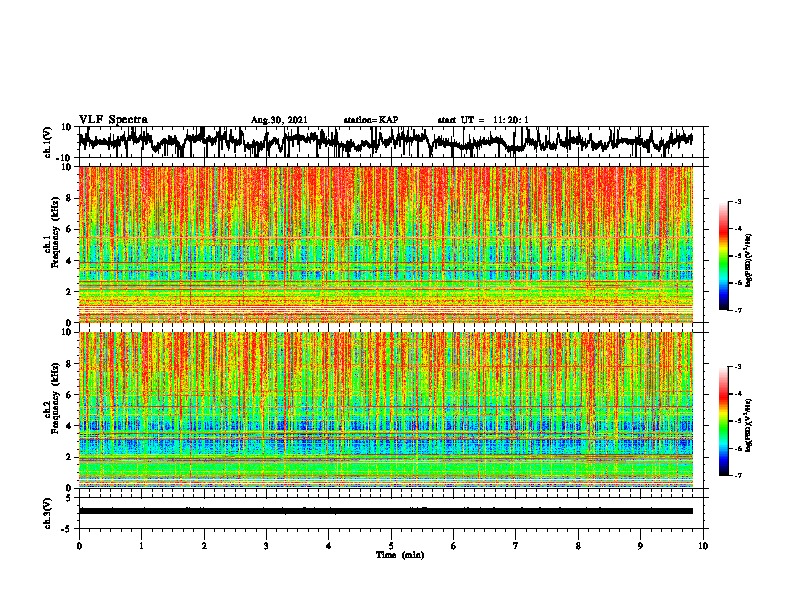
Task: Click the ch.2 spectrogram color bar
Action: point(723,421)
